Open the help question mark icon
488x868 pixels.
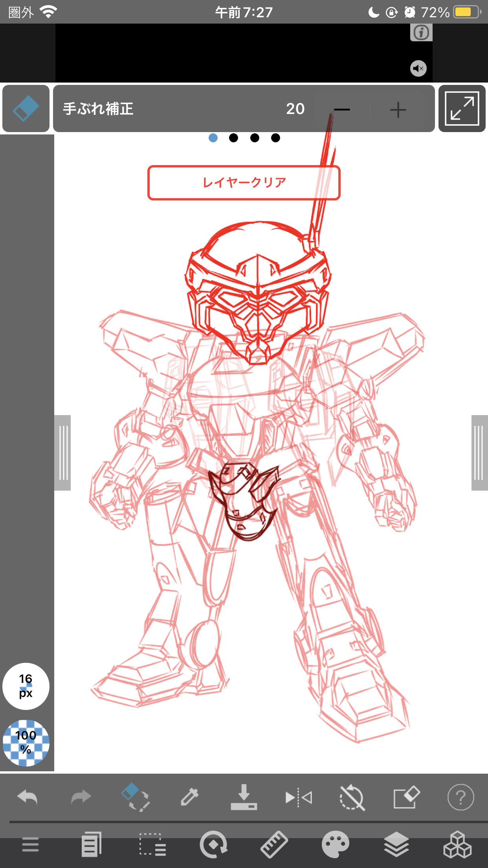460,798
